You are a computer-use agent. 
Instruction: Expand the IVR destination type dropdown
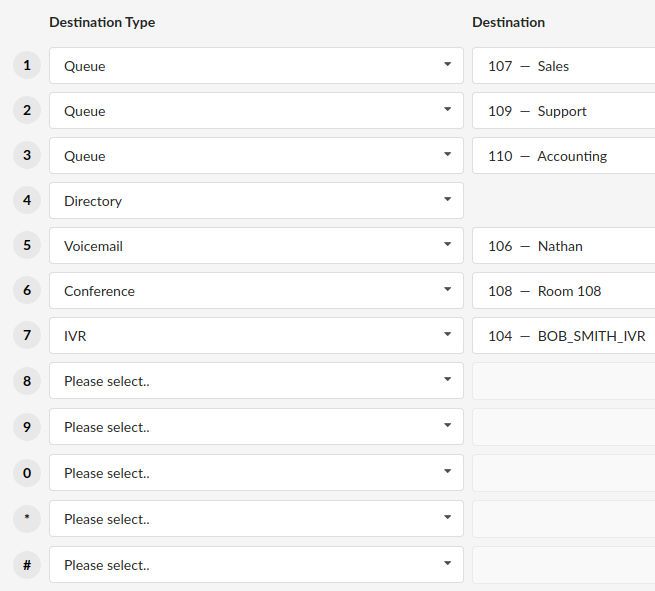256,336
